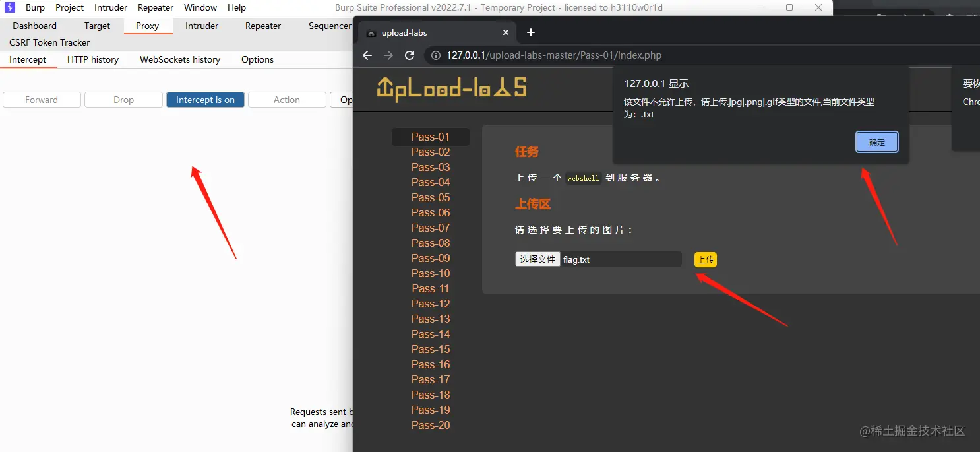Open Pass-15 in the sidebar
The image size is (980, 452).
(x=431, y=349)
